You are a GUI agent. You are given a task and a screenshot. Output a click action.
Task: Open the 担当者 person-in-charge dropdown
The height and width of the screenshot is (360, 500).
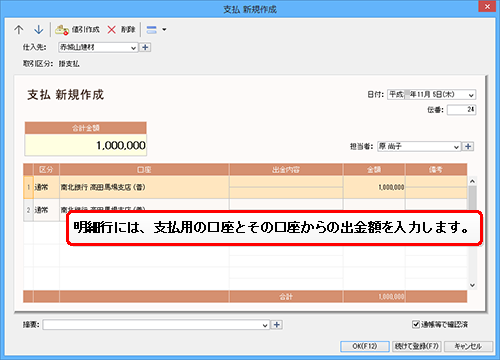456,147
